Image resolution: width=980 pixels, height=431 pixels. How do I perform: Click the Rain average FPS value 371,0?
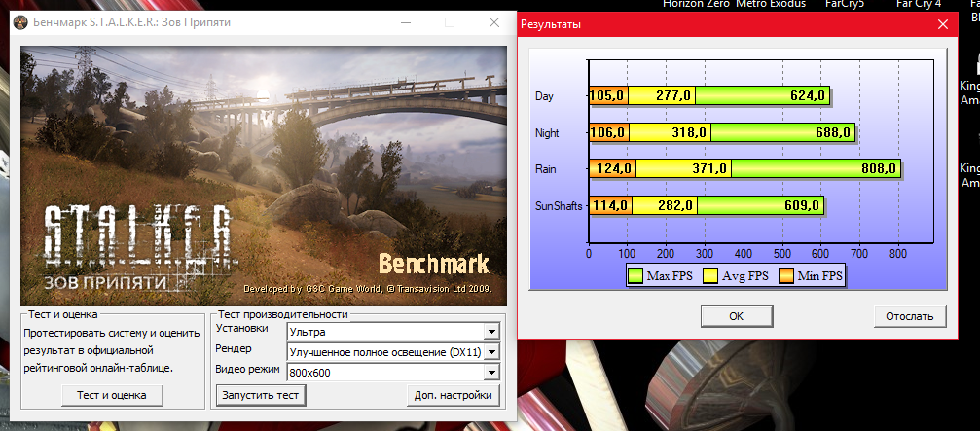pos(711,168)
